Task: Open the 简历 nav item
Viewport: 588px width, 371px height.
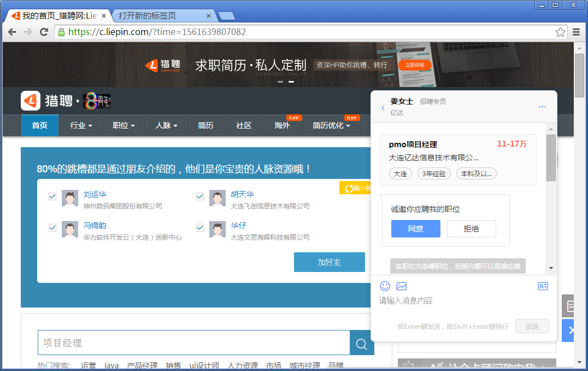Action: pyautogui.click(x=205, y=125)
